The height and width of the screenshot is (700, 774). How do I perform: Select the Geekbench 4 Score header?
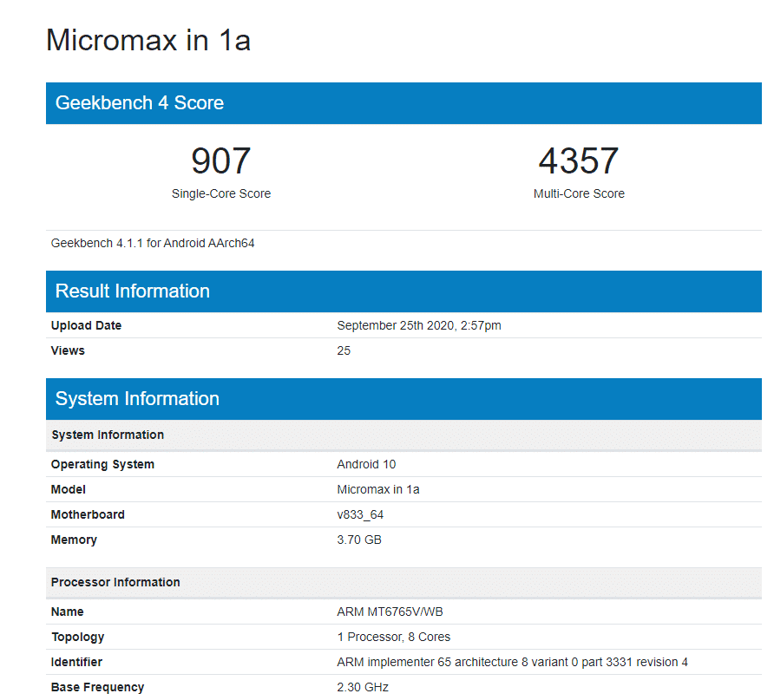point(139,103)
